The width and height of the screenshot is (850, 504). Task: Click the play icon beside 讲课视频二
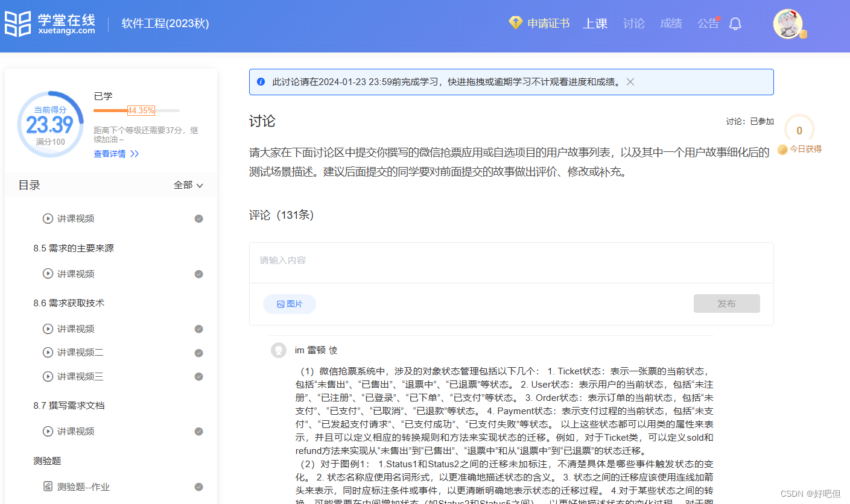(x=48, y=352)
